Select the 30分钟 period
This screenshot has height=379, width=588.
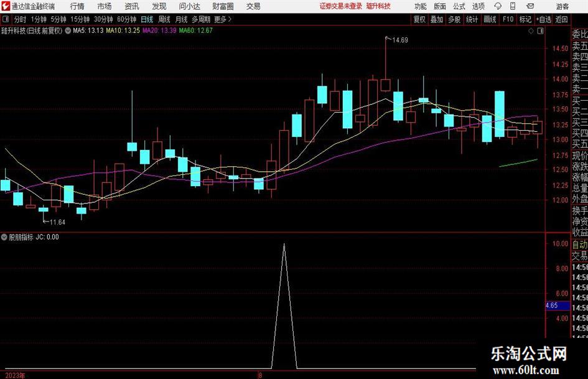[103, 19]
